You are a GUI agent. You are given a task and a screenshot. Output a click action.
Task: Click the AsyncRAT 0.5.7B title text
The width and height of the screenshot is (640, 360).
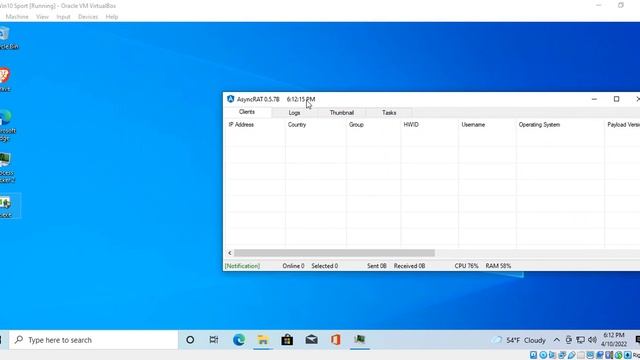[x=258, y=99]
